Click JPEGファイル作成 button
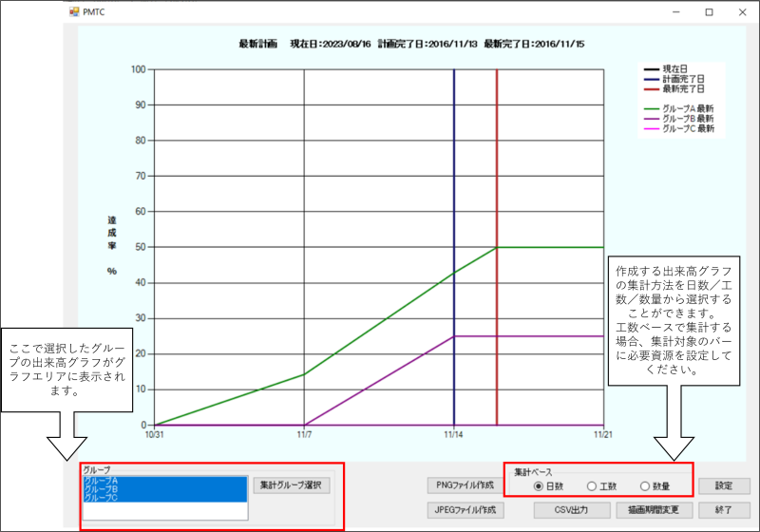This screenshot has height=532, width=760. click(465, 510)
